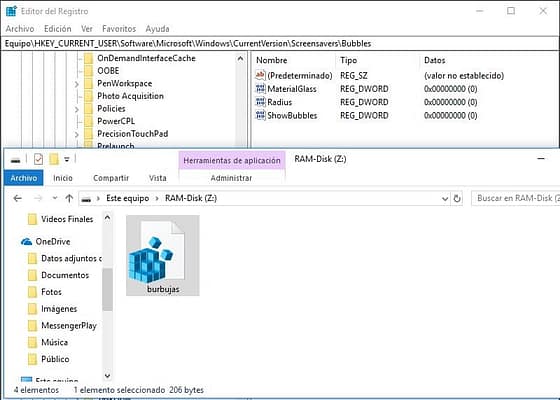Screen dimensions: 560x400
Task: Open the recent locations dropdown arrow
Action: pyautogui.click(x=55, y=198)
